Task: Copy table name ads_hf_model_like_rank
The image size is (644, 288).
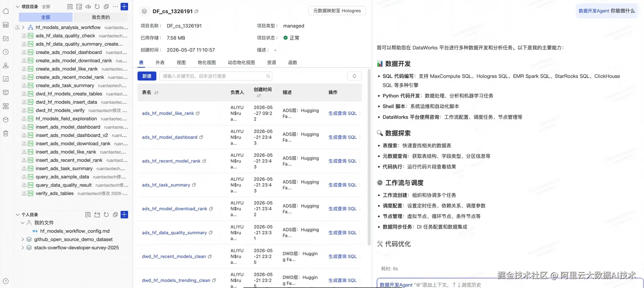Action: pos(198,113)
